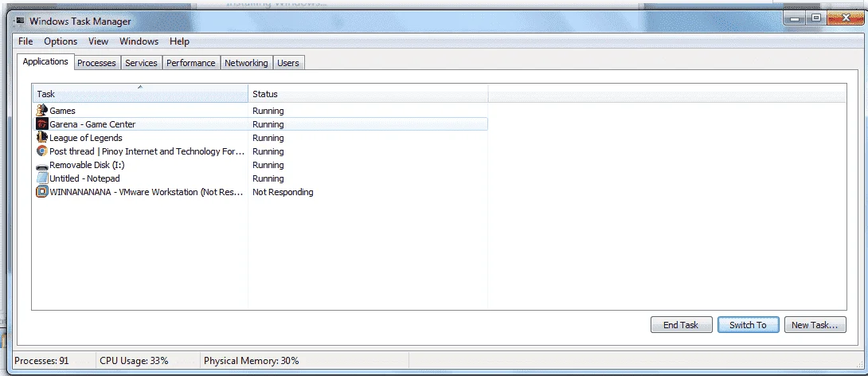Minimize the Task Manager window
This screenshot has width=868, height=376.
point(796,18)
